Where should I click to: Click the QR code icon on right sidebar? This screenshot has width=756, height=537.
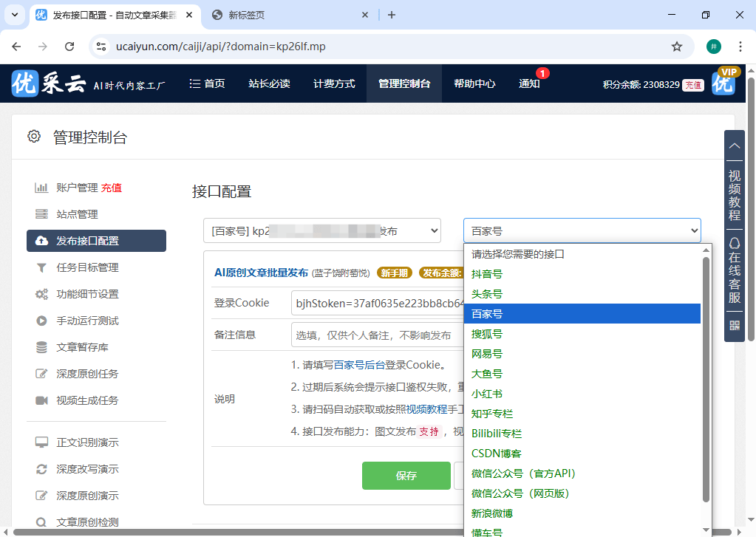pyautogui.click(x=734, y=326)
